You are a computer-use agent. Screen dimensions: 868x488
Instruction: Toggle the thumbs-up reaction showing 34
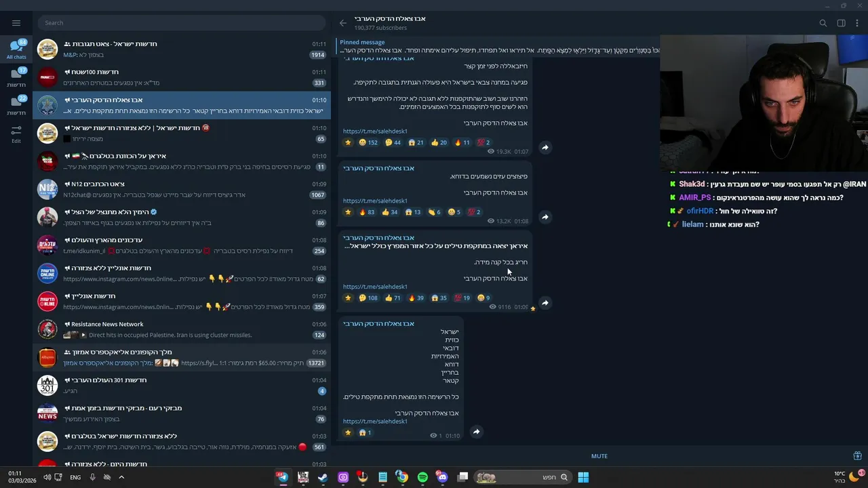point(390,212)
